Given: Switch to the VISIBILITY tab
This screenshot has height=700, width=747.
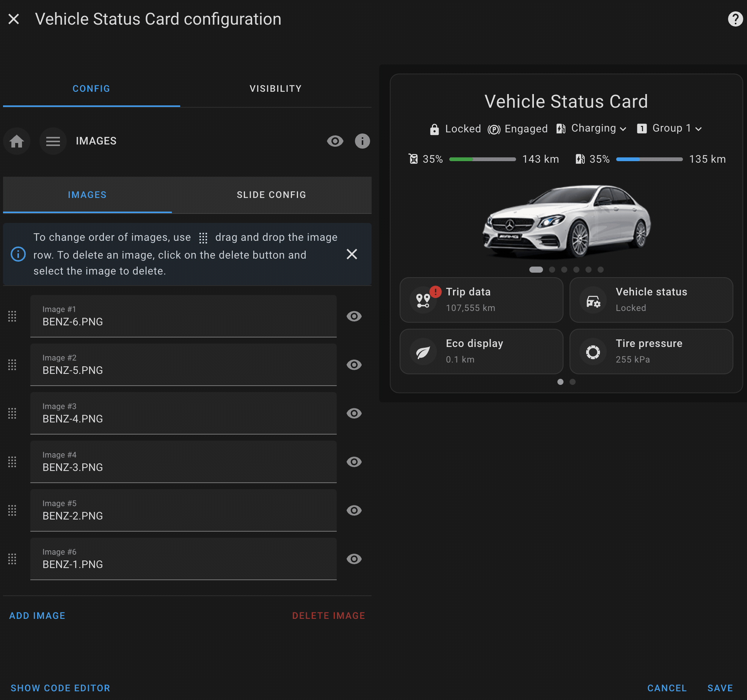Looking at the screenshot, I should [x=276, y=89].
